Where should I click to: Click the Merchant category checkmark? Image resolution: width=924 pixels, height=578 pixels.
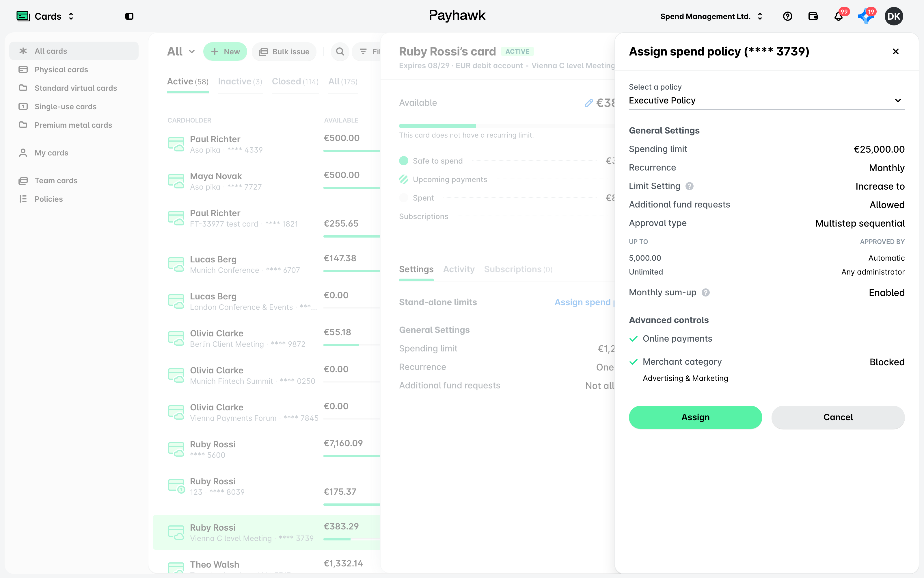pos(634,362)
